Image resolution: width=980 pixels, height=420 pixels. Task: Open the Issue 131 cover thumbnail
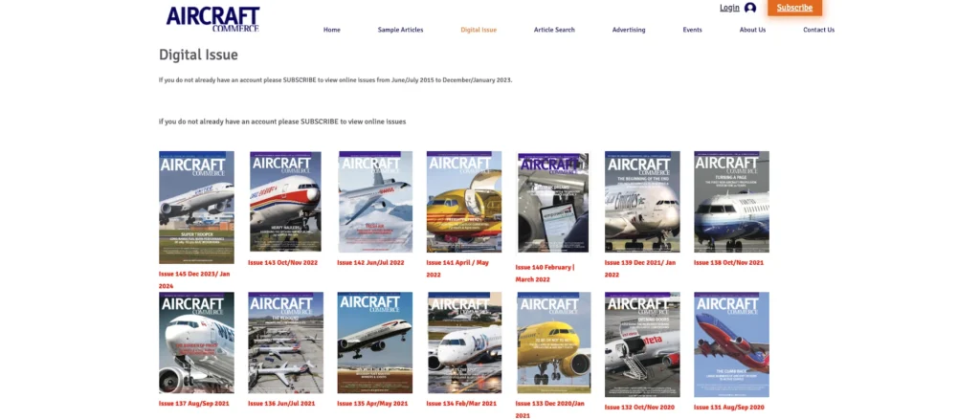click(x=731, y=344)
